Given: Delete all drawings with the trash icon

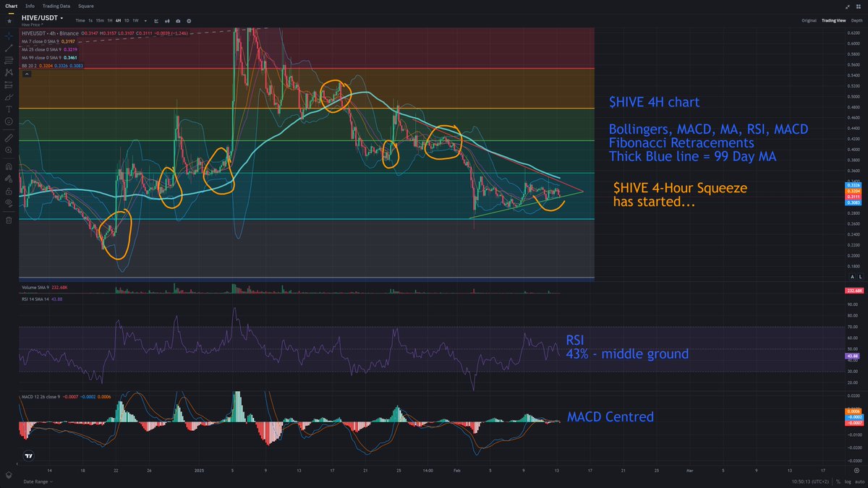Looking at the screenshot, I should (x=9, y=218).
